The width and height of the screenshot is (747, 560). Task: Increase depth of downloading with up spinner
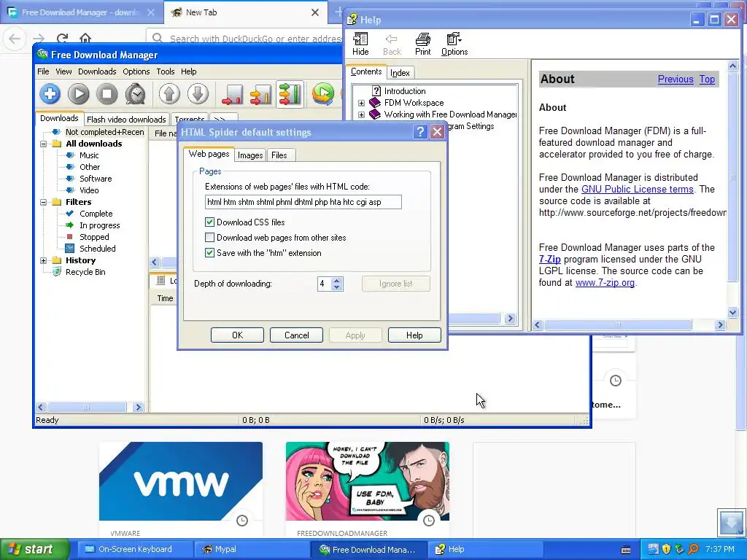point(337,281)
